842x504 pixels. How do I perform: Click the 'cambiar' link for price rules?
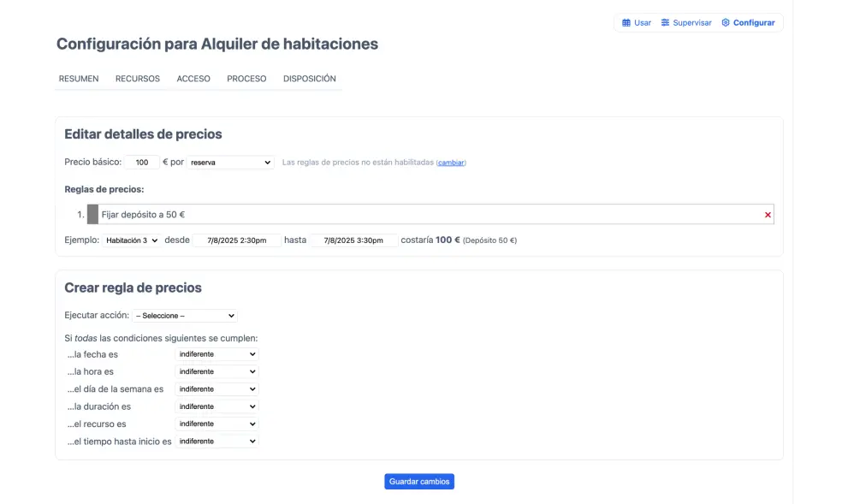451,163
